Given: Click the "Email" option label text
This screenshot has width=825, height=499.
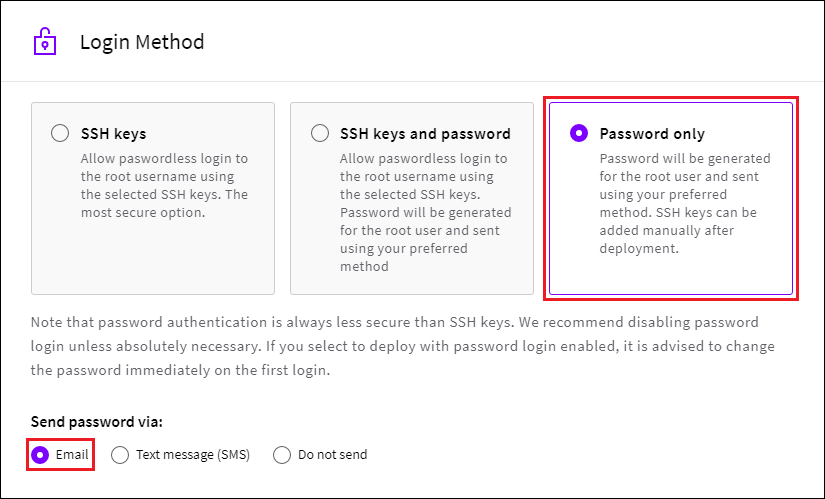Looking at the screenshot, I should click(x=72, y=455).
